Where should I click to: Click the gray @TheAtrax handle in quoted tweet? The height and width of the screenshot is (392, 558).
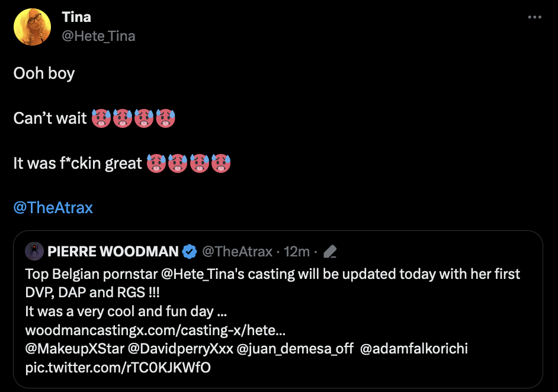pyautogui.click(x=238, y=252)
